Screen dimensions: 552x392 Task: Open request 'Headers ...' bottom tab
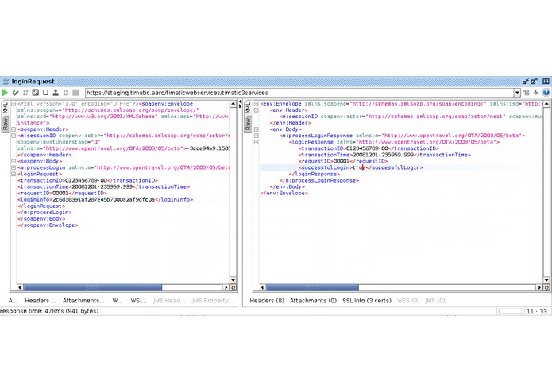(x=41, y=301)
